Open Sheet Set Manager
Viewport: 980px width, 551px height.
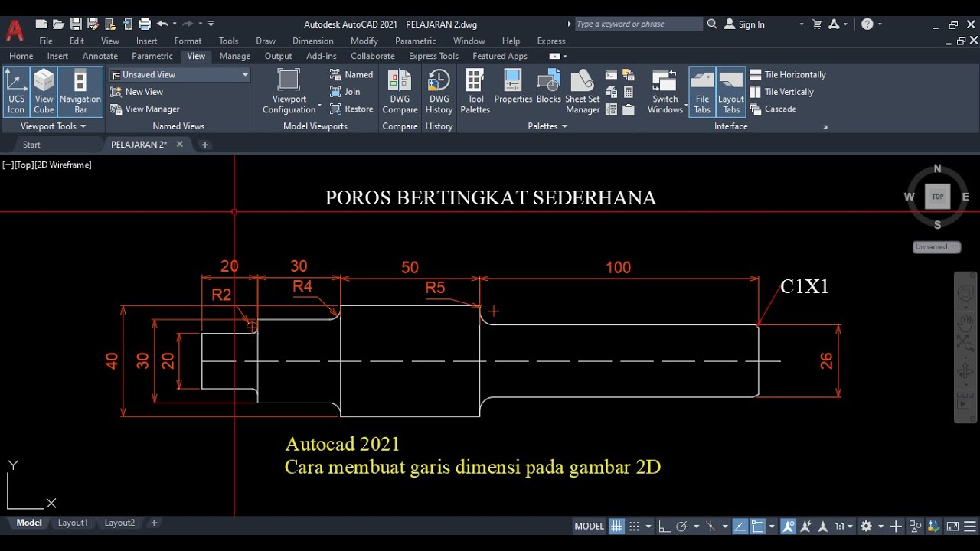[583, 92]
